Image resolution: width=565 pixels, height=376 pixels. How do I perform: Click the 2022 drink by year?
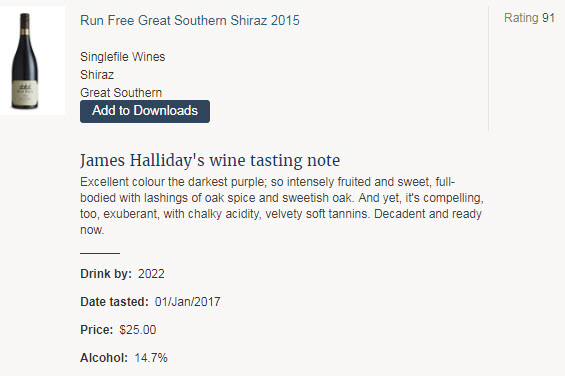pos(151,274)
